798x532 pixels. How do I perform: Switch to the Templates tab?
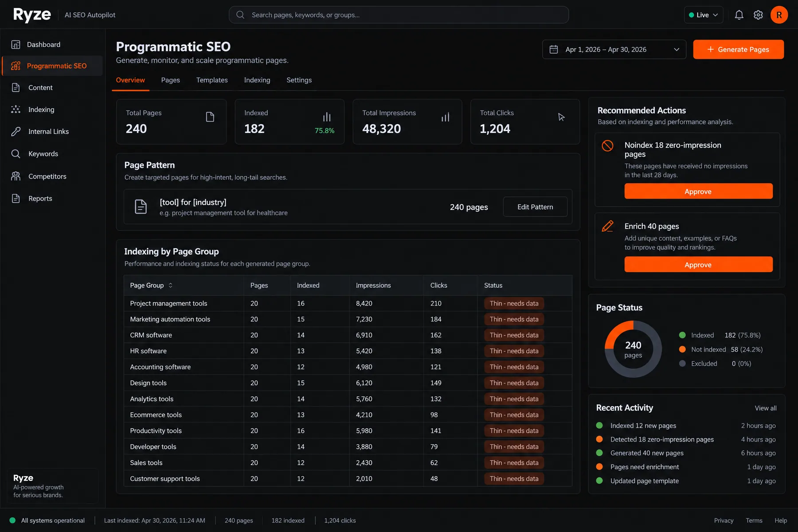[x=212, y=80]
